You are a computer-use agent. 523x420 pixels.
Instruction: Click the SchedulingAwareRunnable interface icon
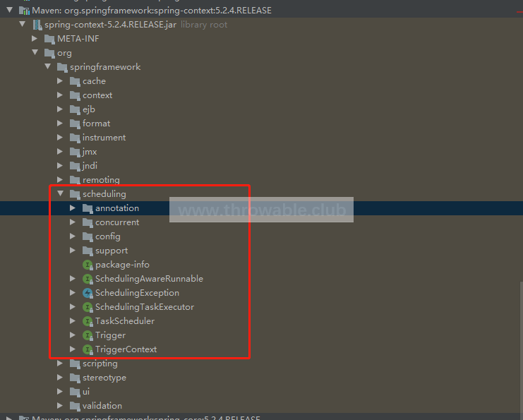[x=88, y=279]
